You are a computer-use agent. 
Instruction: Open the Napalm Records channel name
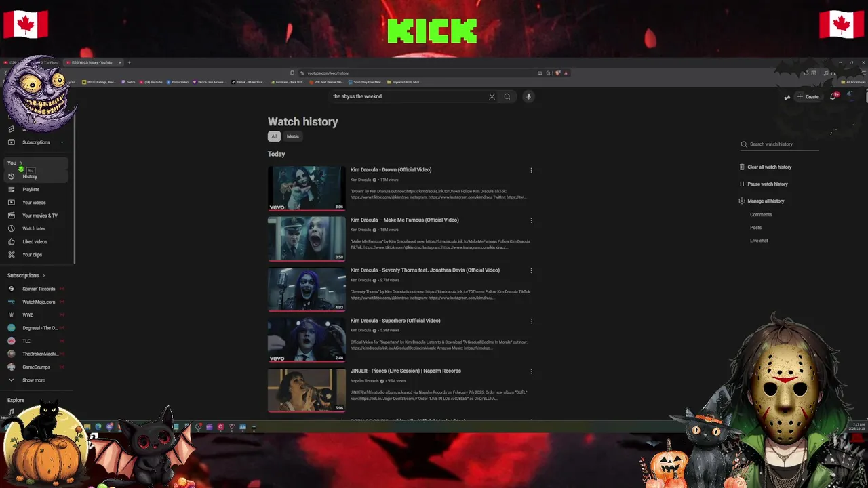pyautogui.click(x=365, y=381)
